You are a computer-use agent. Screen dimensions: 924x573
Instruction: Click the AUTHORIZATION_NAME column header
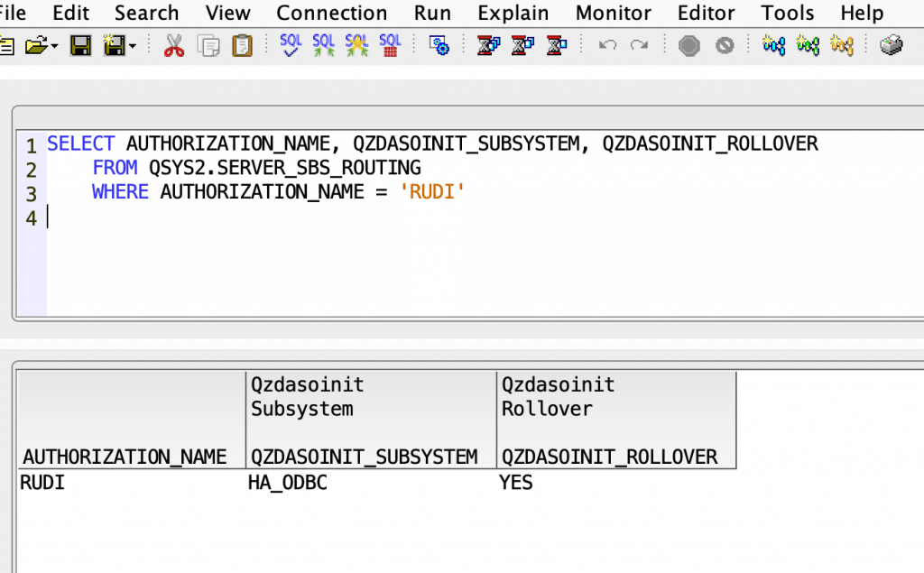click(125, 457)
